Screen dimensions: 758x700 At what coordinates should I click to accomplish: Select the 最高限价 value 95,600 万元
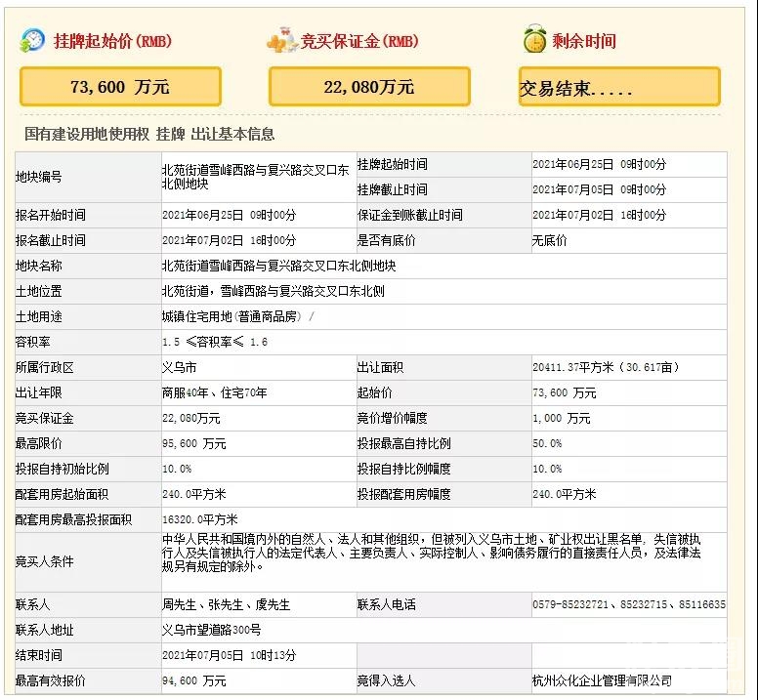(x=194, y=444)
